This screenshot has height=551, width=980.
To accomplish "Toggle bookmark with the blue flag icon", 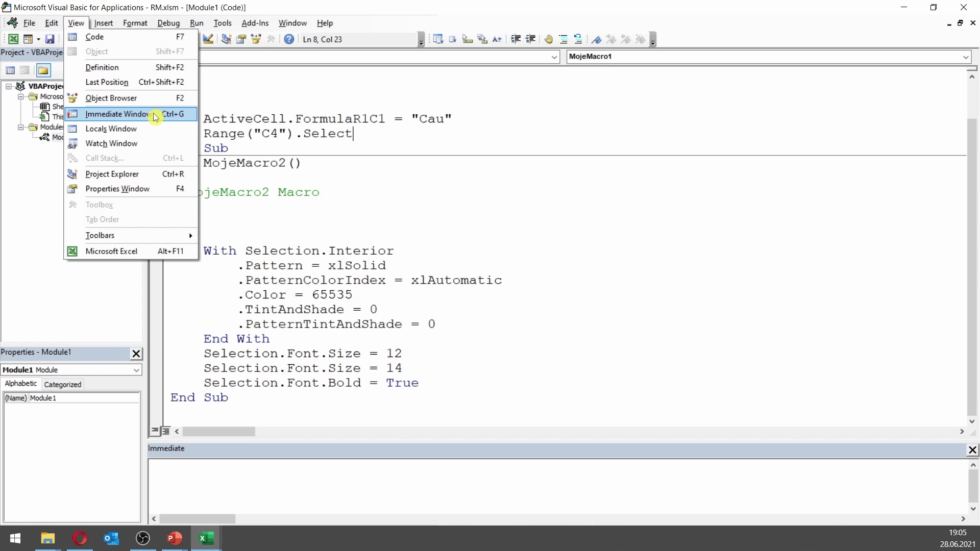I will (597, 39).
